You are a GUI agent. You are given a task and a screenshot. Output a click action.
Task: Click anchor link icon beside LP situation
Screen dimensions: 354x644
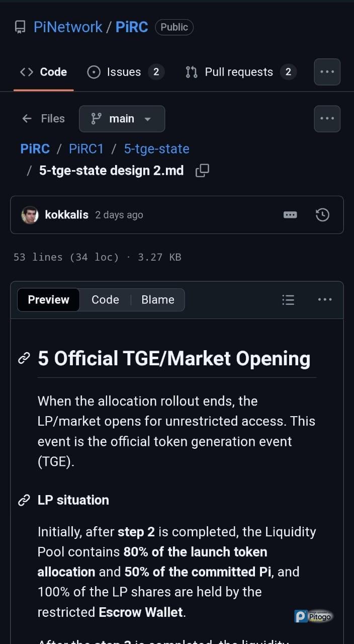click(x=24, y=500)
